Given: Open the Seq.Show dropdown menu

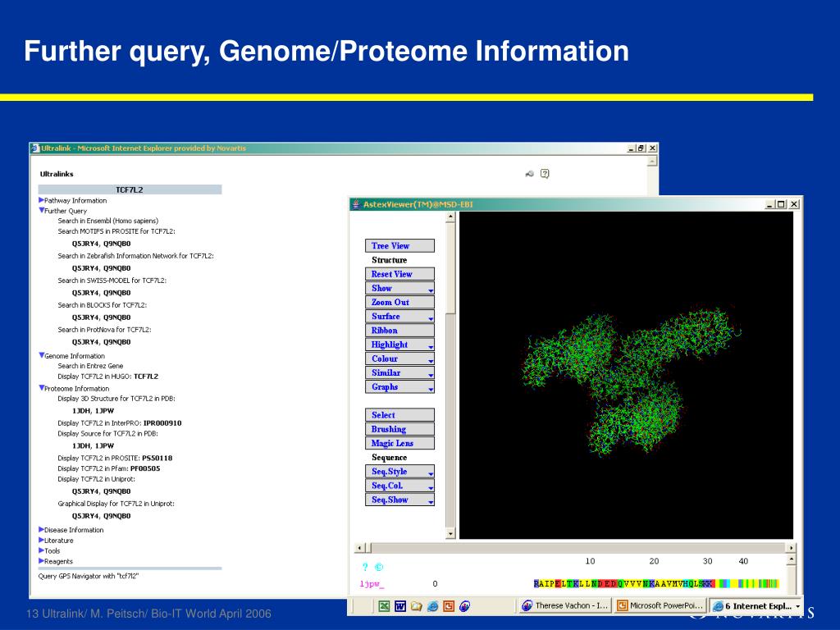Looking at the screenshot, I should (x=399, y=500).
